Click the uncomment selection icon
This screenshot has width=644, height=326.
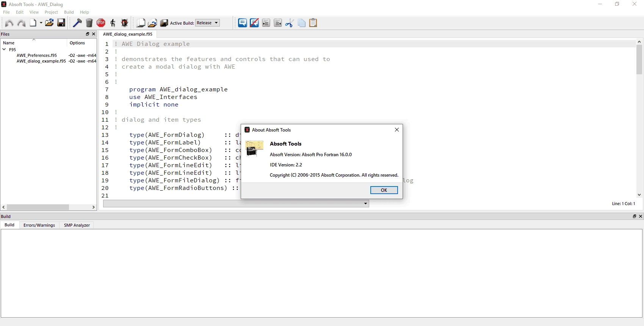tap(254, 23)
